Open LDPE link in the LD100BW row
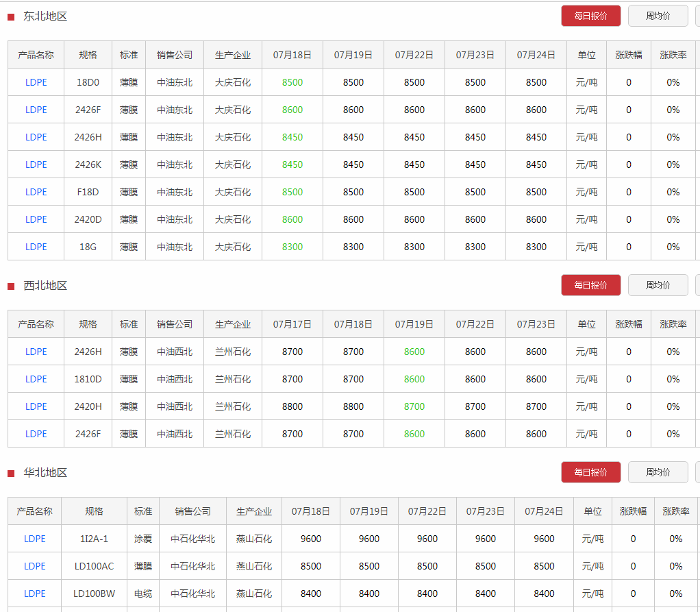 35,593
